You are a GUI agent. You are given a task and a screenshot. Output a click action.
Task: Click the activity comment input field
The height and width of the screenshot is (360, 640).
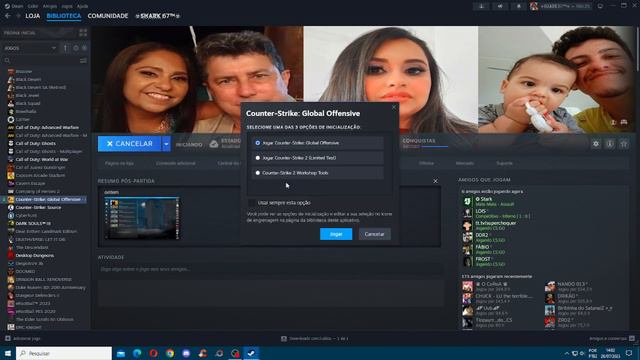tap(270, 269)
